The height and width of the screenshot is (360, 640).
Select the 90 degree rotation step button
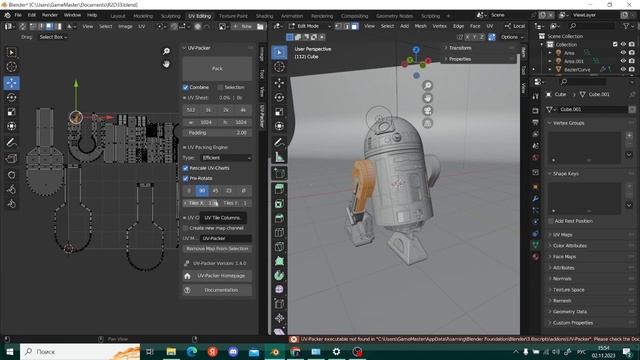202,191
